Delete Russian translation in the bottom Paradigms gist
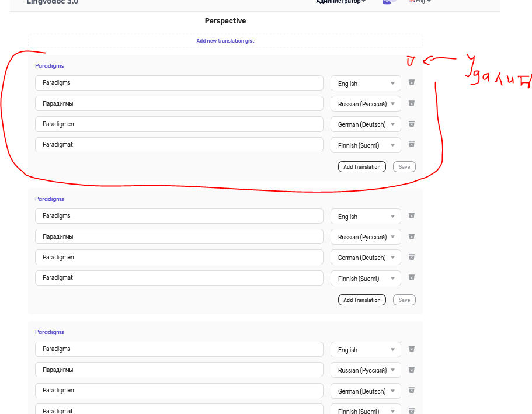 point(412,370)
